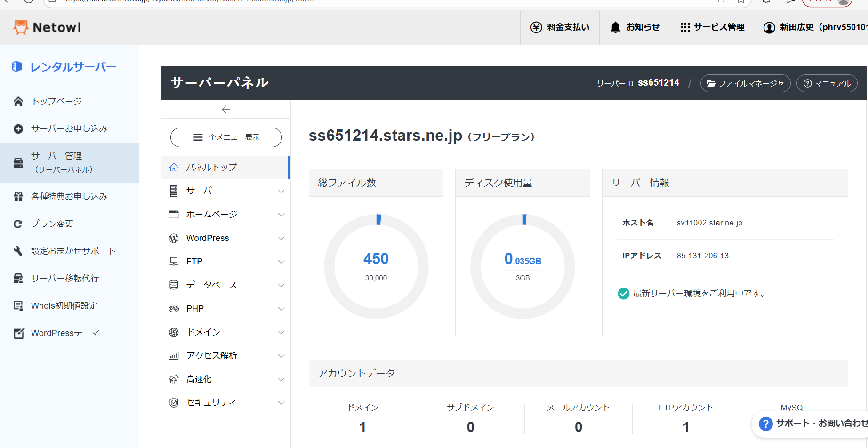Expand the ホームページ menu chevron
868x448 pixels.
pos(281,215)
